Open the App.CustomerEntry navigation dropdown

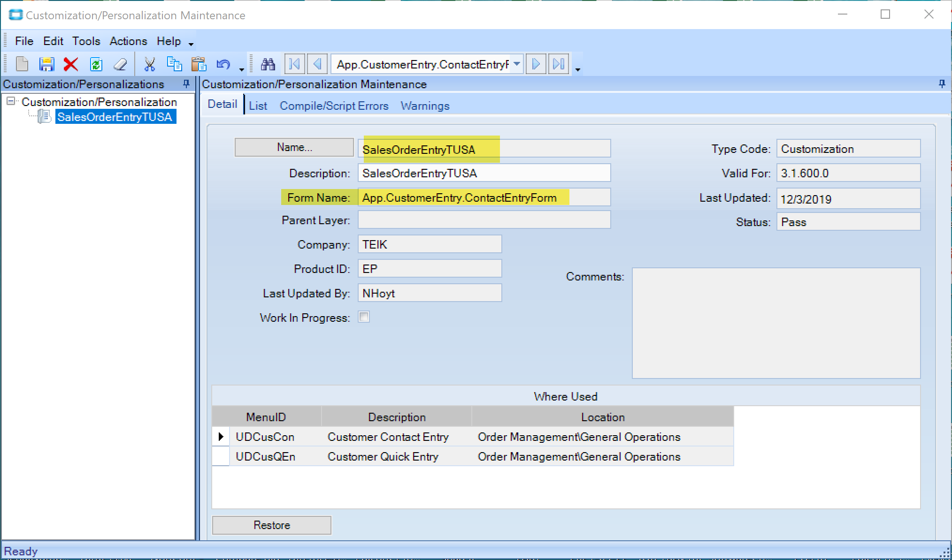coord(517,64)
